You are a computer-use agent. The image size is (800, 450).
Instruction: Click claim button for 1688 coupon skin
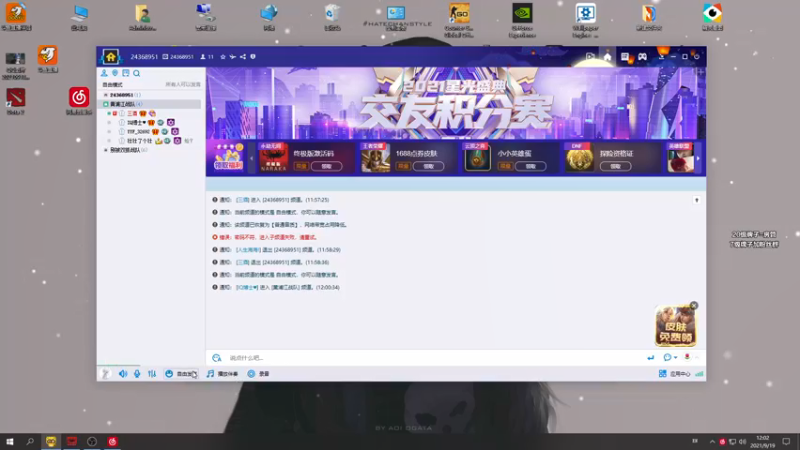click(x=428, y=166)
